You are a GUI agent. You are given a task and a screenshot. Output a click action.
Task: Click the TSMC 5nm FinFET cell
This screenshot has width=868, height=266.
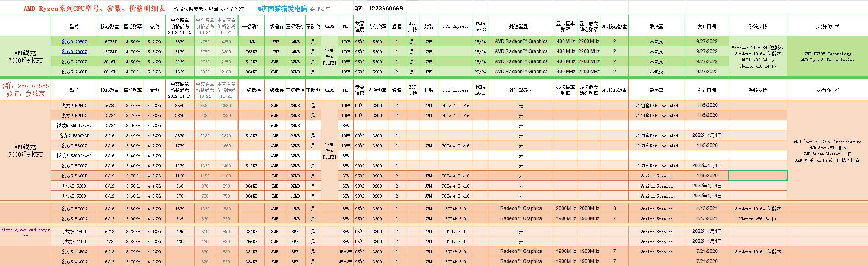pyautogui.click(x=329, y=57)
